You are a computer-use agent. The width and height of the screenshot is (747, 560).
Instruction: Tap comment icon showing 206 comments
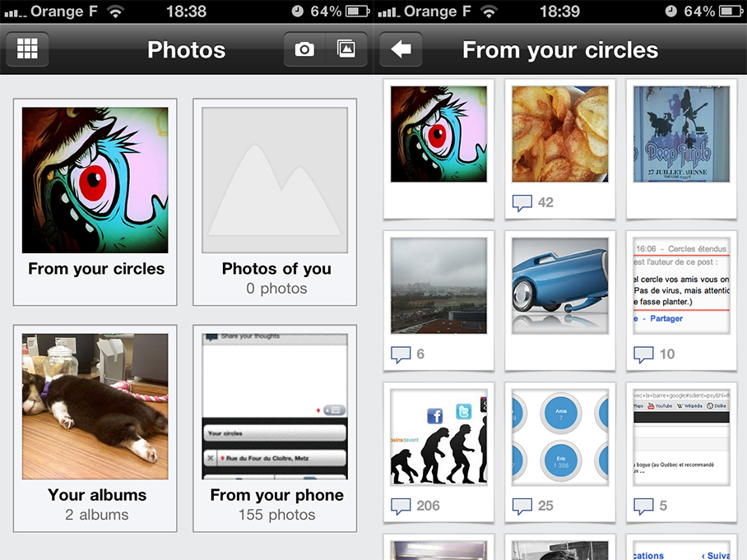tap(401, 506)
